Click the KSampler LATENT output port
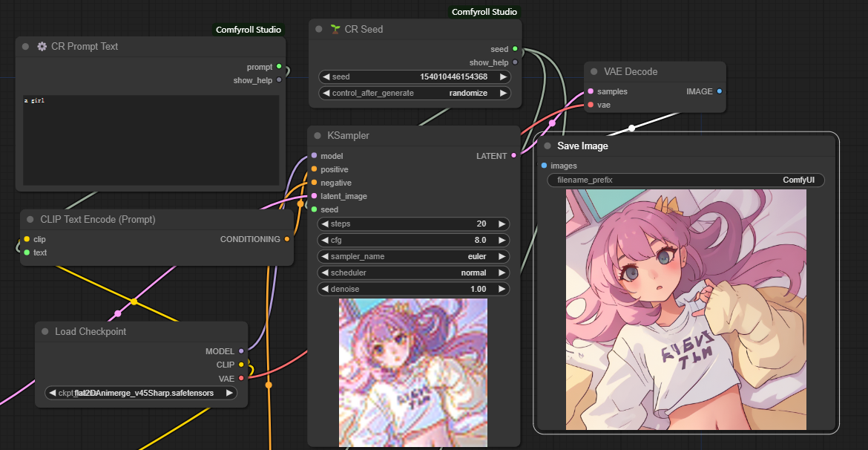The image size is (868, 450). click(x=514, y=156)
